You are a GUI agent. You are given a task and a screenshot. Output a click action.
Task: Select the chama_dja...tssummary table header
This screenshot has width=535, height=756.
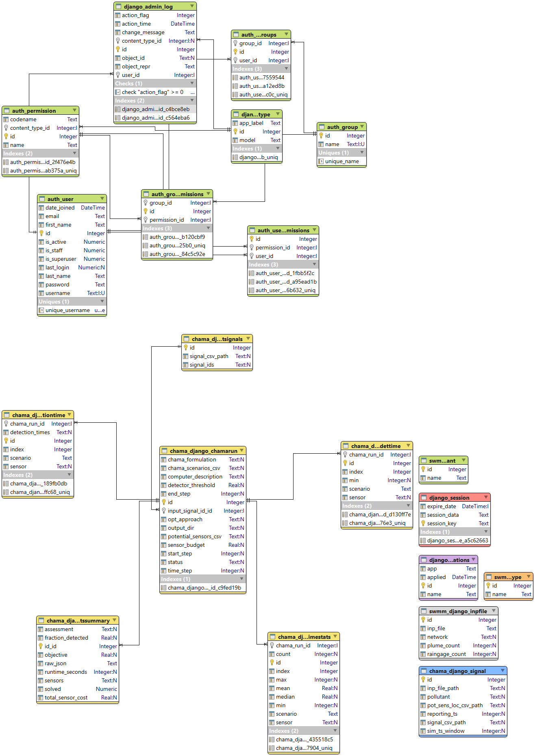click(78, 621)
